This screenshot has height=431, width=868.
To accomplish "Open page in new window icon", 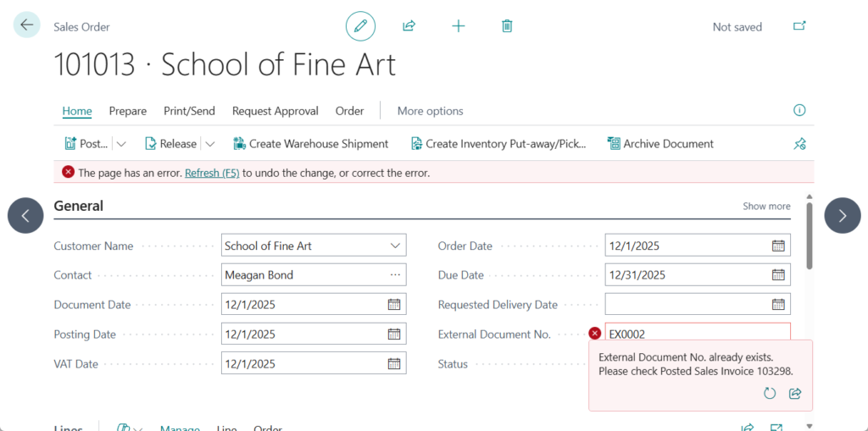I will point(799,26).
